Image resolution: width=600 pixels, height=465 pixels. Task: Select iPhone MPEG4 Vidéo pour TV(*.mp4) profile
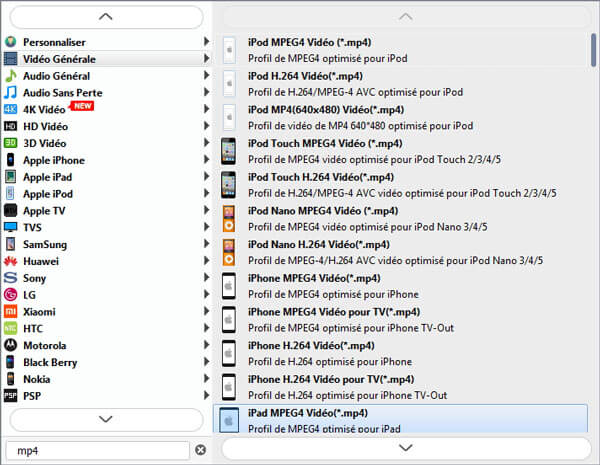coord(401,320)
